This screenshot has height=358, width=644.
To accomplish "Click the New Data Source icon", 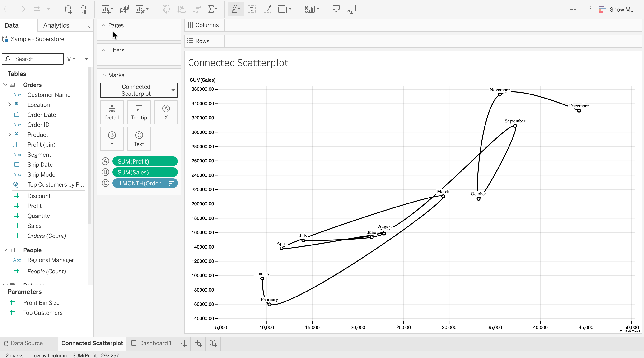I will tap(68, 9).
